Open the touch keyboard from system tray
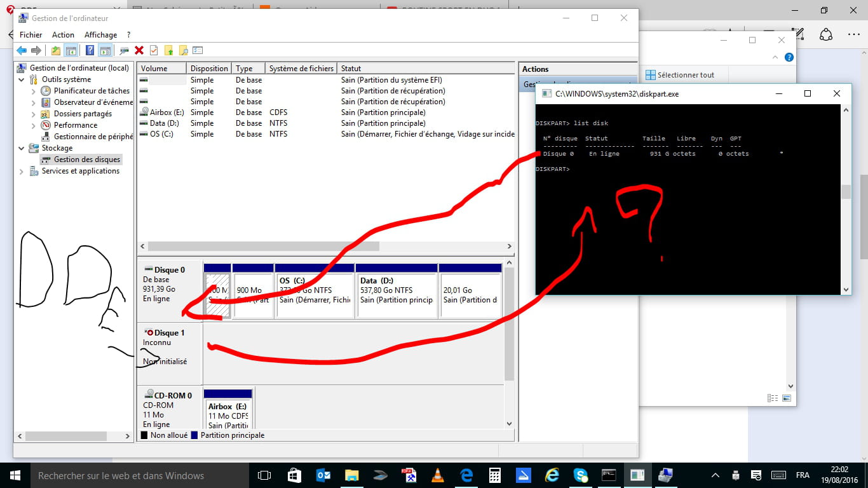 tap(778, 475)
